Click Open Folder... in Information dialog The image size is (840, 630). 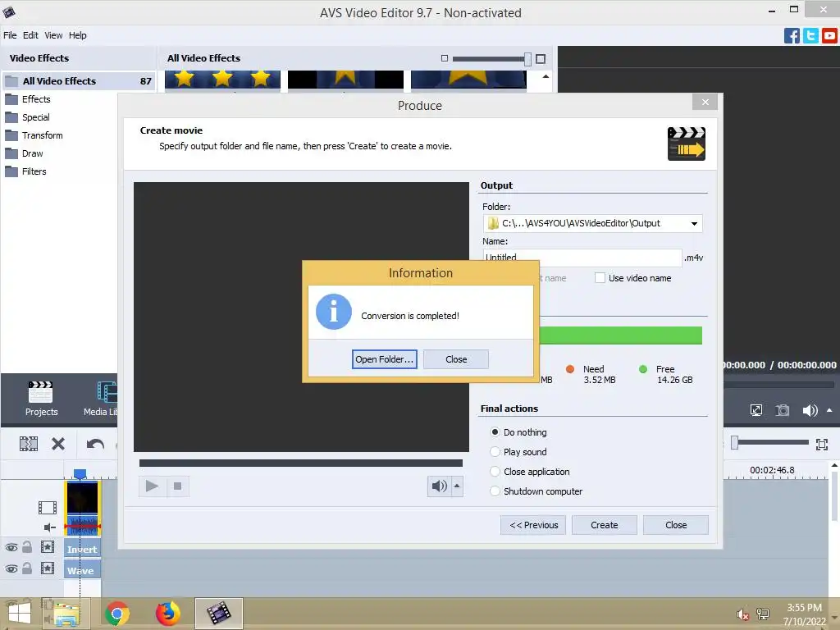pos(385,359)
